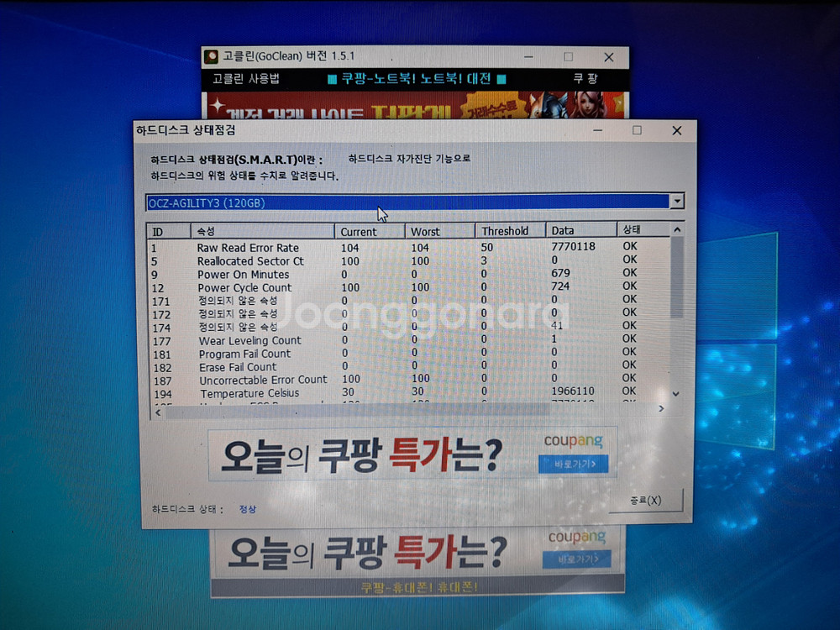The width and height of the screenshot is (840, 630).
Task: Click the Data value 724
Action: coord(560,286)
